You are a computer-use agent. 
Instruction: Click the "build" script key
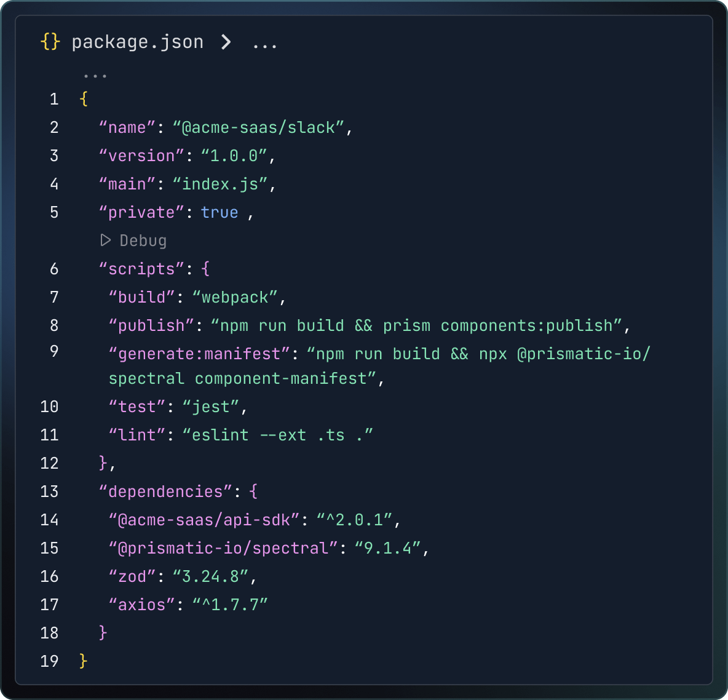click(141, 297)
